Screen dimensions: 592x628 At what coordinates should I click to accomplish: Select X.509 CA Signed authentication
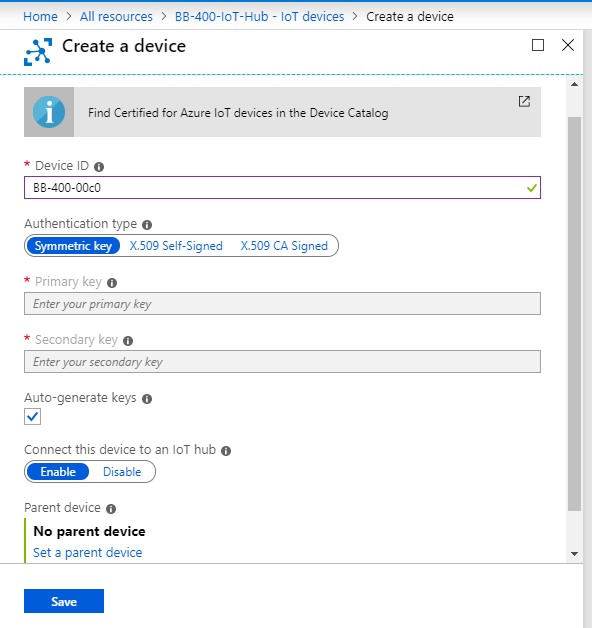click(x=284, y=246)
